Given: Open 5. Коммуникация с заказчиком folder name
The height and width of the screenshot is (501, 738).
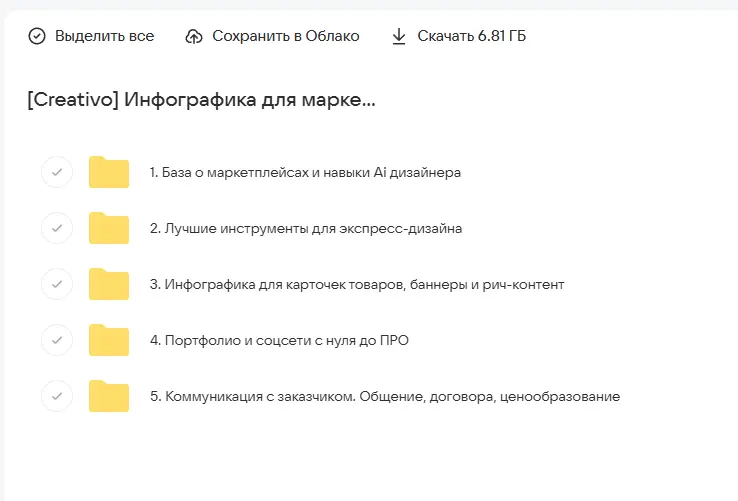Looking at the screenshot, I should [x=384, y=396].
